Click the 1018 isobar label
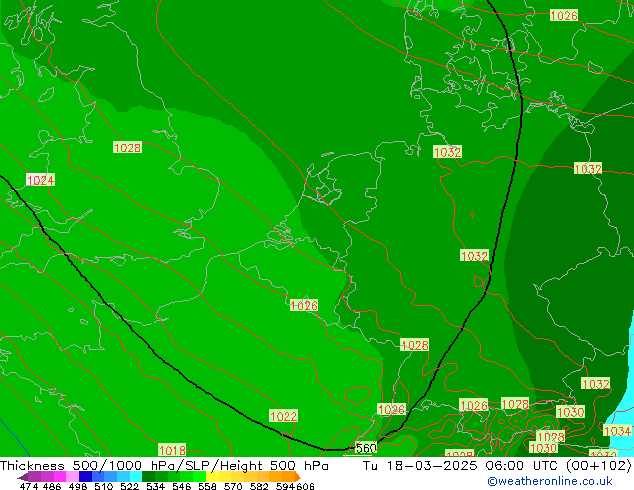 pos(172,450)
